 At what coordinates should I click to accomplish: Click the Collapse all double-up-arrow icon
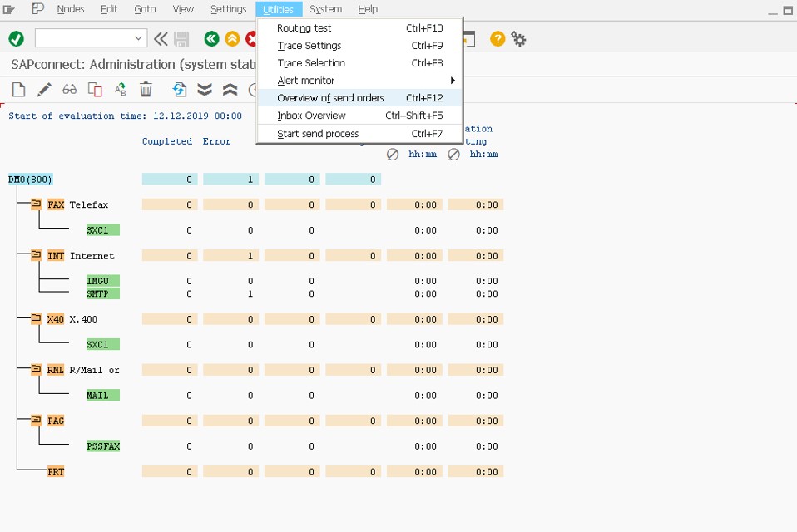pos(230,90)
